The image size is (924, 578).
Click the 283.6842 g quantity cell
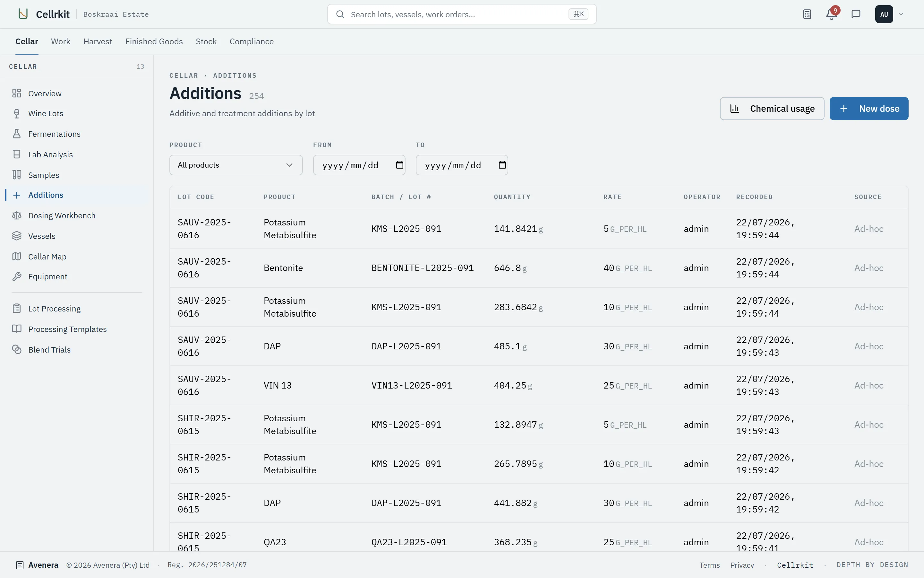(x=518, y=307)
